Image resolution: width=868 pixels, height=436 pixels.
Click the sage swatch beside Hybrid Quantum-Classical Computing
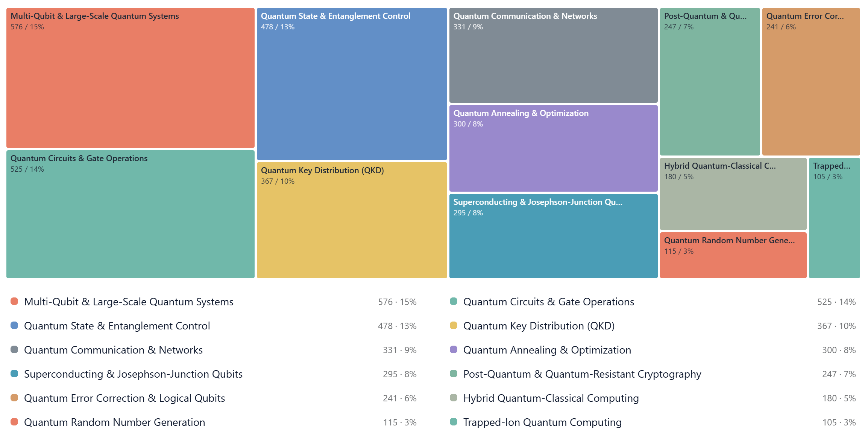pos(454,398)
